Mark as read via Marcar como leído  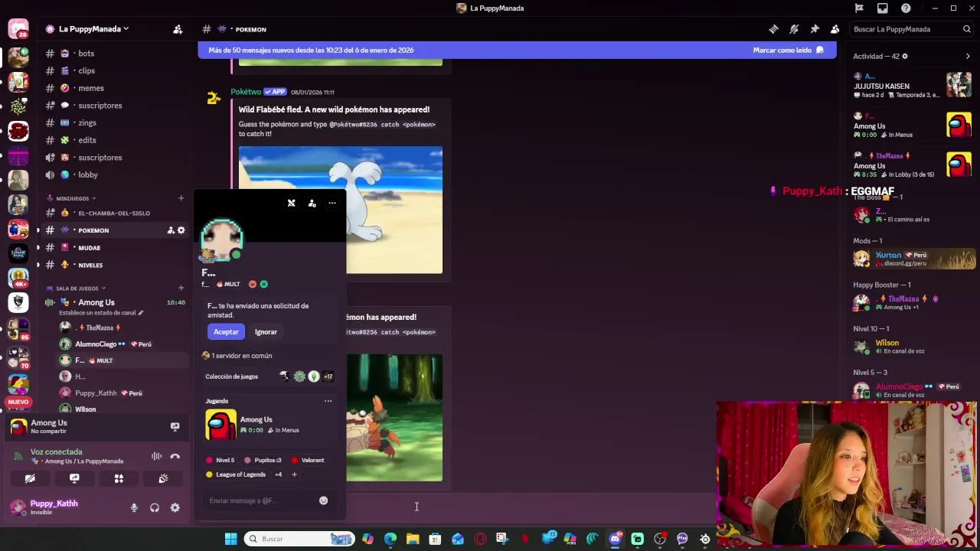tap(788, 51)
